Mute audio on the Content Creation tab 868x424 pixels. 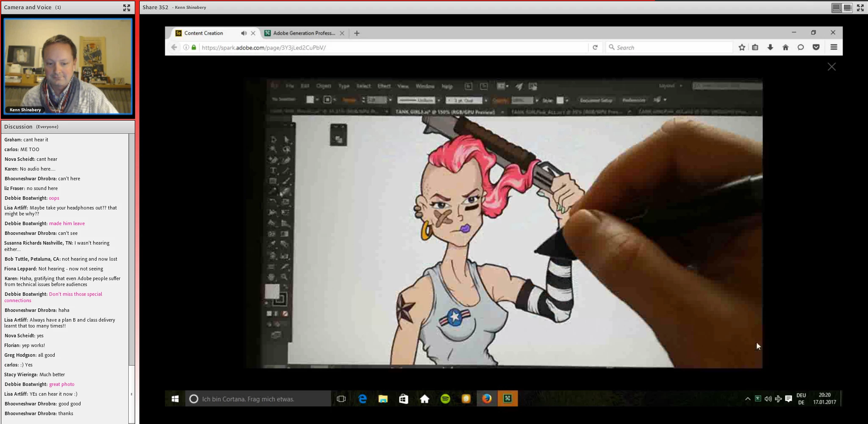[244, 33]
